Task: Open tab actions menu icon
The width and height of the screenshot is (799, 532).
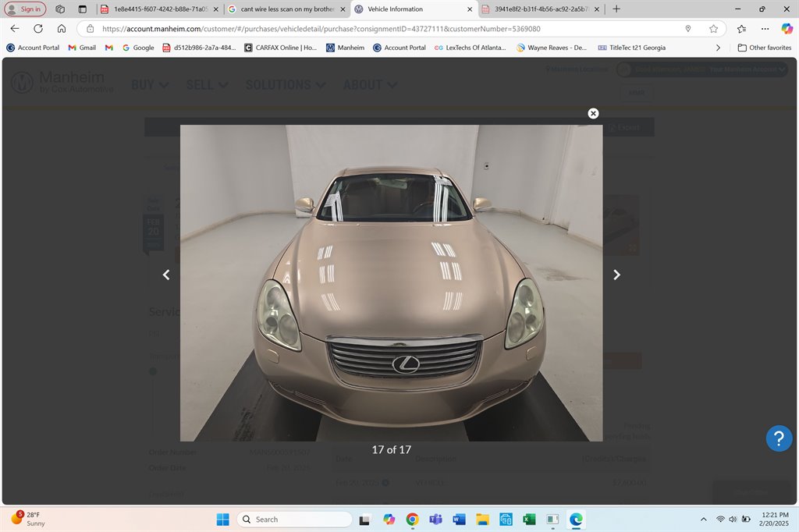Action: point(83,9)
